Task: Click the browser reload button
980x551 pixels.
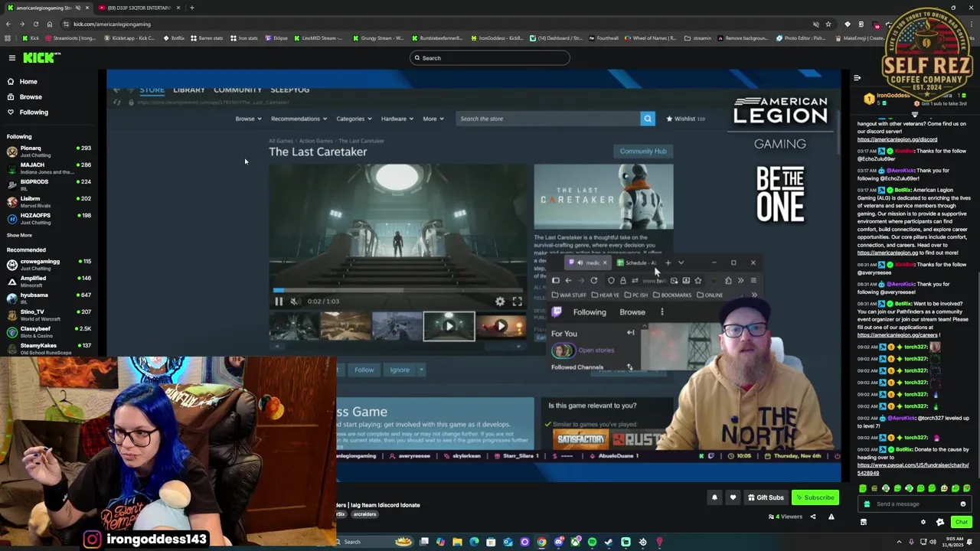Action: click(x=35, y=24)
